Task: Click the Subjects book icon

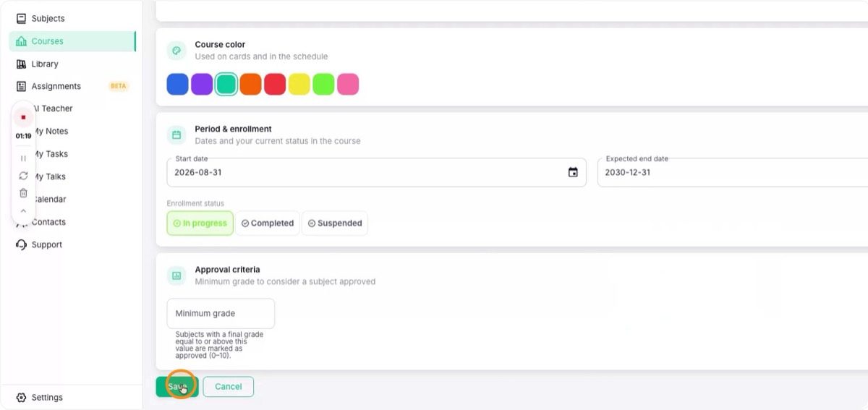Action: 21,19
